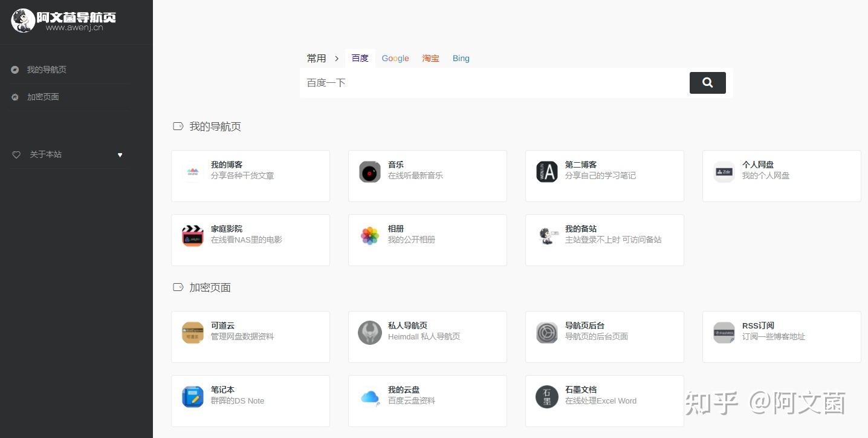
Task: Click the 私人导航页 title link
Action: pyautogui.click(x=408, y=325)
